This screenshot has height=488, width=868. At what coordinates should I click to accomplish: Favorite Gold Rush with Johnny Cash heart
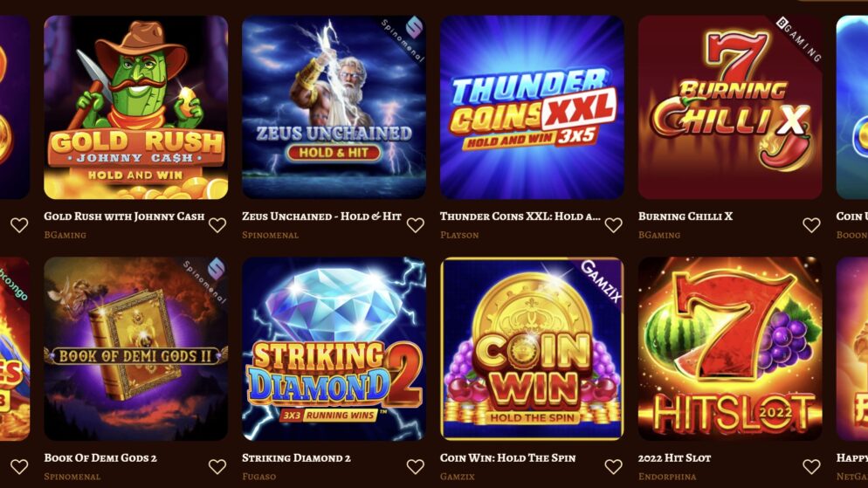tap(217, 224)
